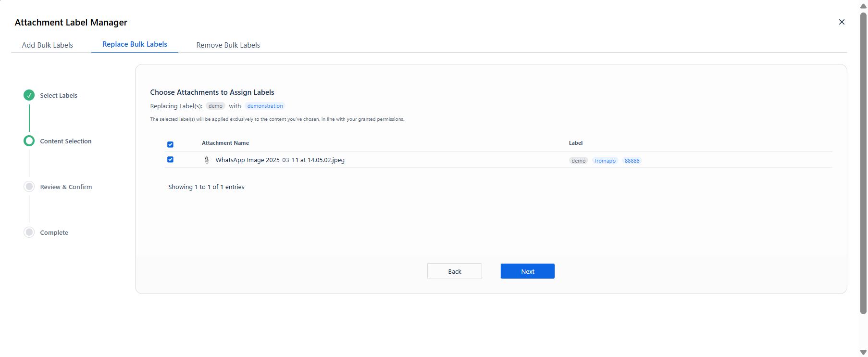Click the green checkmark Select Labels step icon
The width and height of the screenshot is (868, 357).
pos(29,95)
